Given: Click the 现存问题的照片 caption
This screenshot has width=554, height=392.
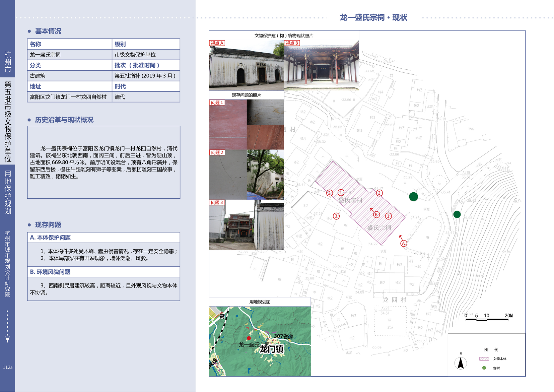Looking at the screenshot, I should point(247,95).
